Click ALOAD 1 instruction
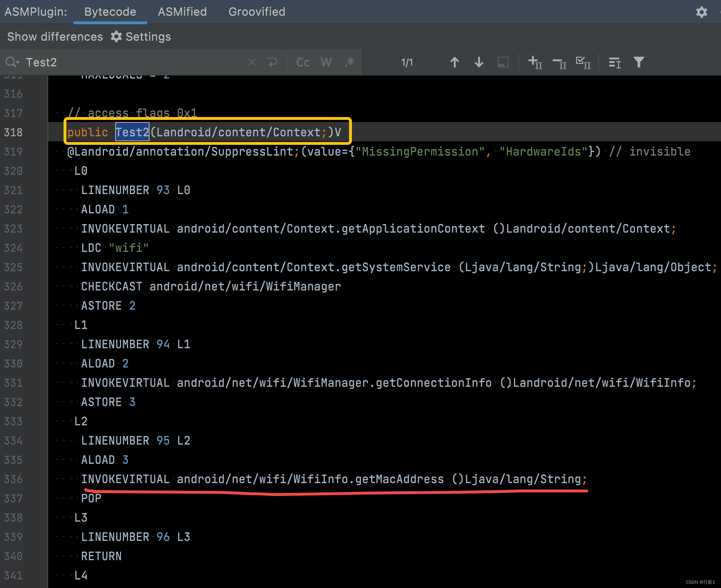721x588 pixels. point(105,209)
